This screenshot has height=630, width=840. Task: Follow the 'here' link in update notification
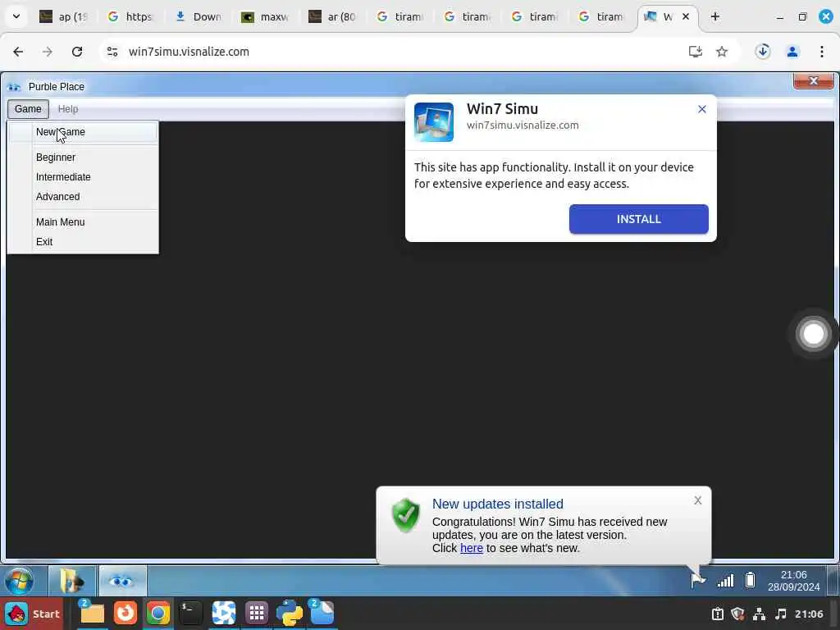click(472, 548)
